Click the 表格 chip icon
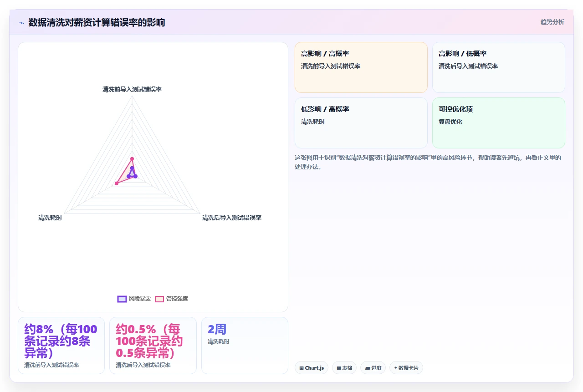Viewport: 583px width, 392px height. [x=339, y=368]
